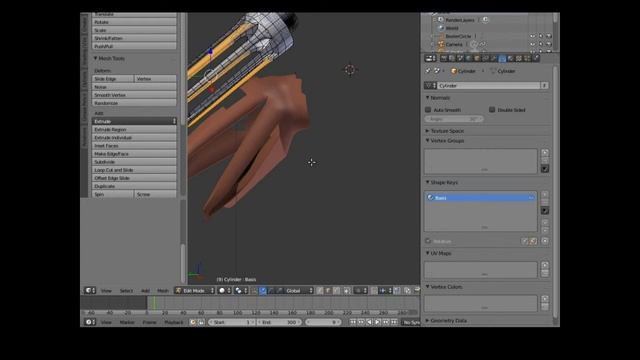Click the Slide Edge button
This screenshot has height=360, width=640.
(x=113, y=79)
